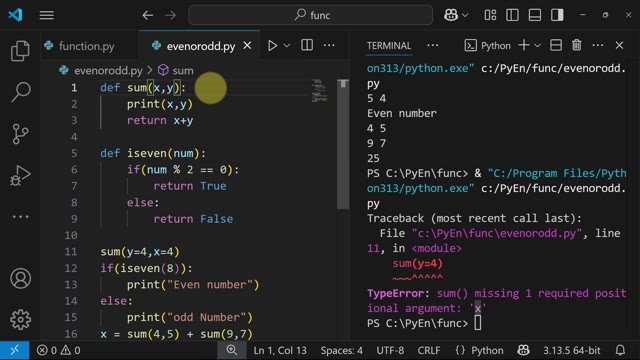Screen dimensions: 640x360
Task: Toggle the bottom panel visibility
Action: click(x=535, y=15)
